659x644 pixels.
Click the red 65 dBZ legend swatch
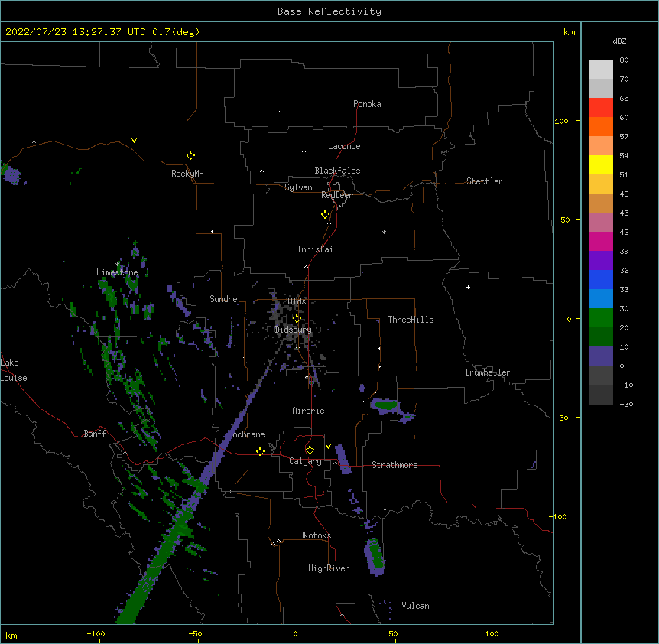601,107
